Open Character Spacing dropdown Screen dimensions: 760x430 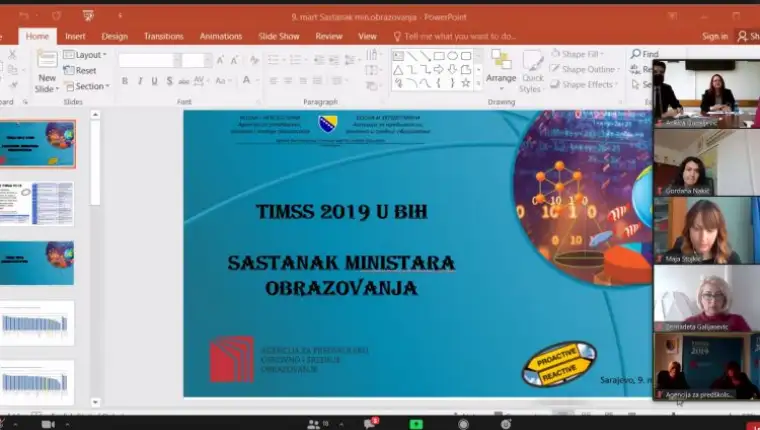(x=200, y=81)
